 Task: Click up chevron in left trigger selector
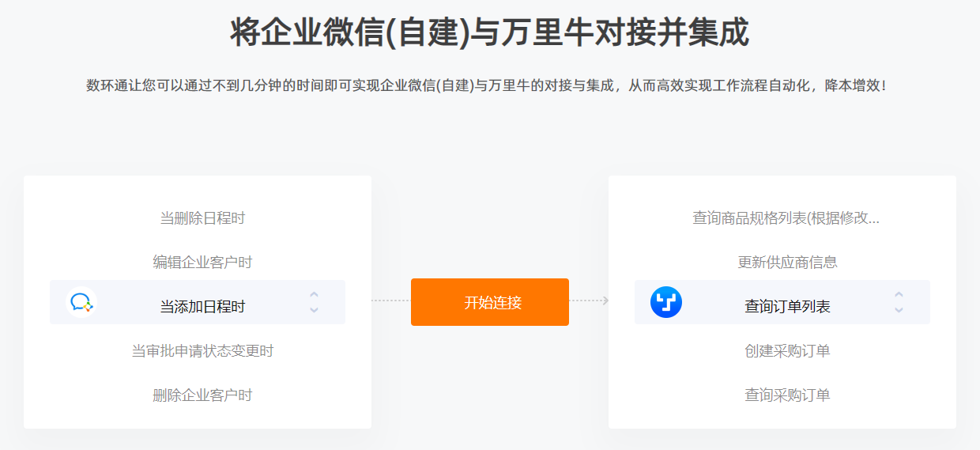click(x=314, y=295)
